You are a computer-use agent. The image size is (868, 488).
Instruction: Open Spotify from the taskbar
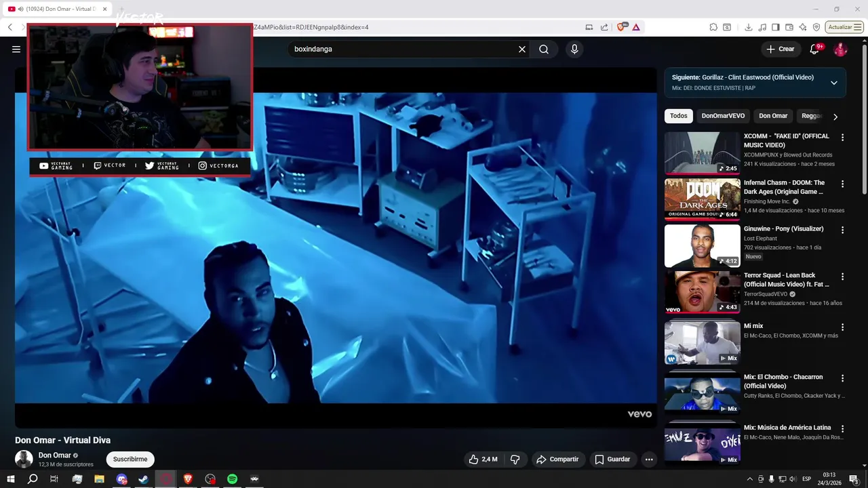click(233, 479)
